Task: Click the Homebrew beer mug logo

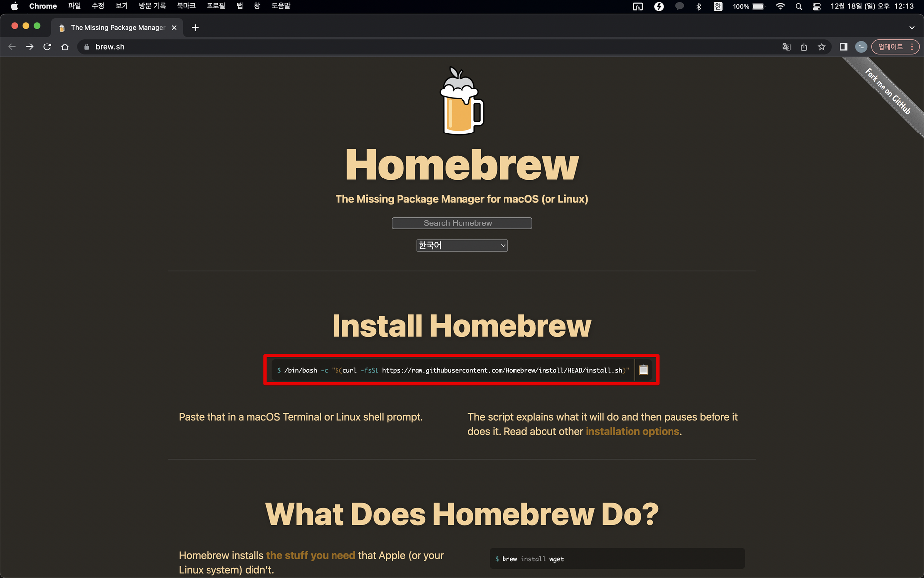Action: pos(462,101)
